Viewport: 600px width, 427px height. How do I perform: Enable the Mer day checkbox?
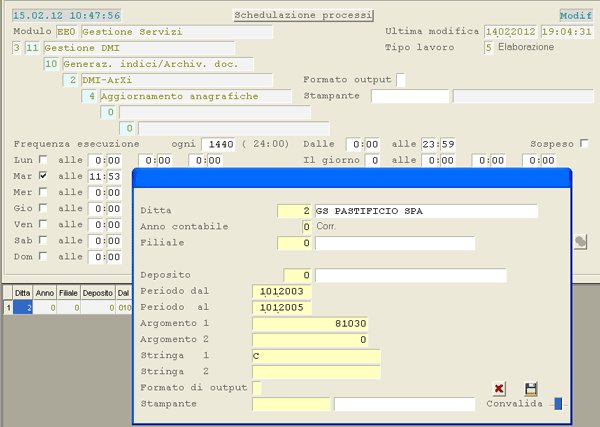tap(43, 192)
